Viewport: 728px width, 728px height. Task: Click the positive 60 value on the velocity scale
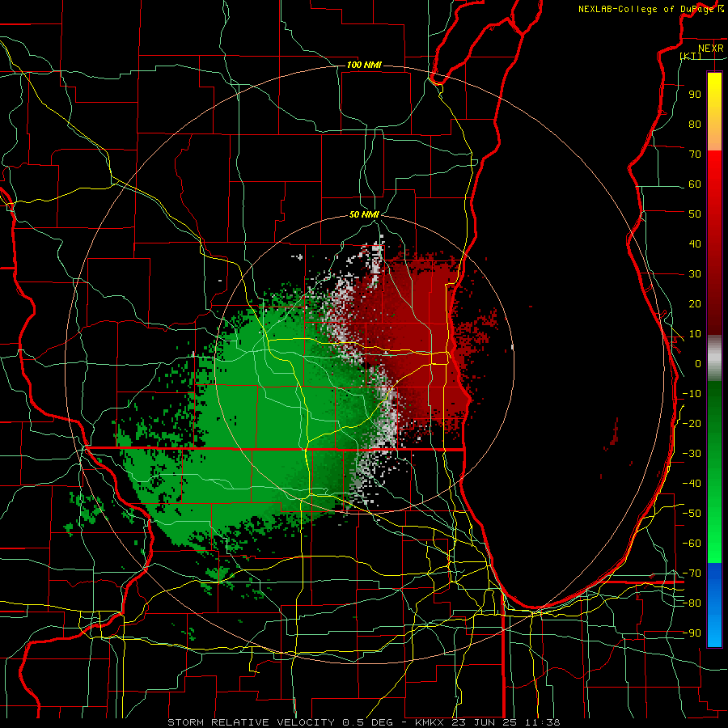(x=695, y=184)
